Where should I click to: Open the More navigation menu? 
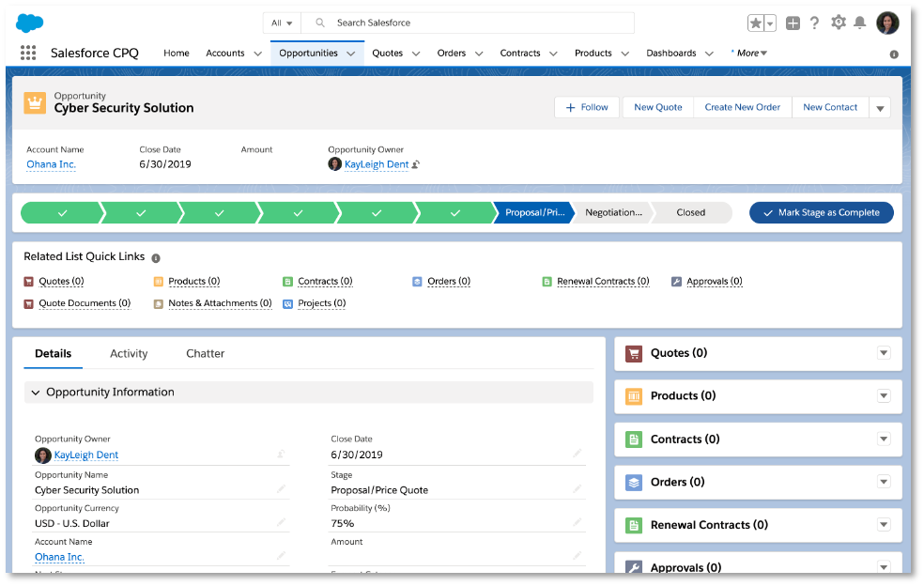749,53
